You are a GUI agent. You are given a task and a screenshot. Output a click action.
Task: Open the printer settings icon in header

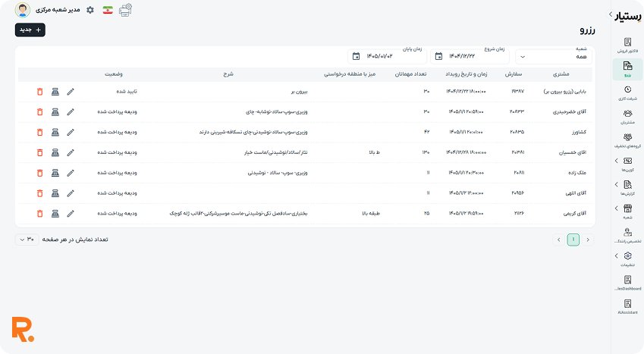pyautogui.click(x=125, y=10)
